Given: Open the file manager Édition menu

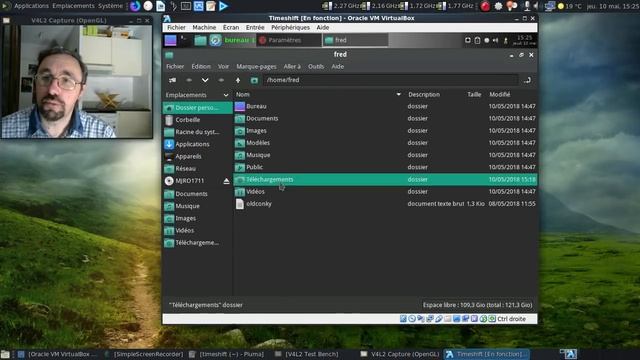Looking at the screenshot, I should (x=201, y=67).
